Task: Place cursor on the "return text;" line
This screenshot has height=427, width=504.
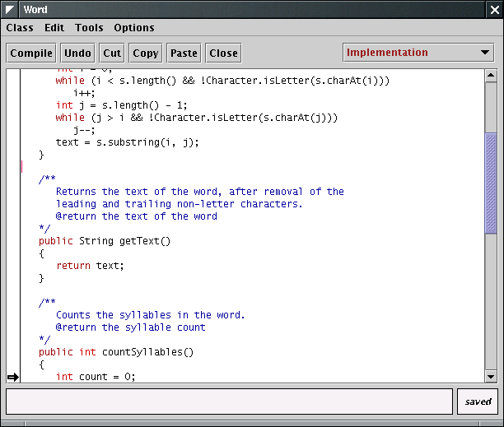Action: pos(90,266)
